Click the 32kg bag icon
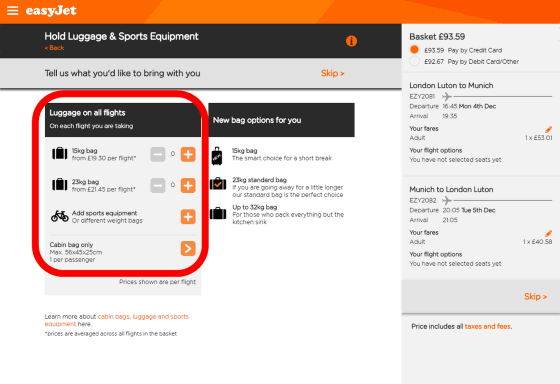This screenshot has width=560, height=384. [x=218, y=213]
